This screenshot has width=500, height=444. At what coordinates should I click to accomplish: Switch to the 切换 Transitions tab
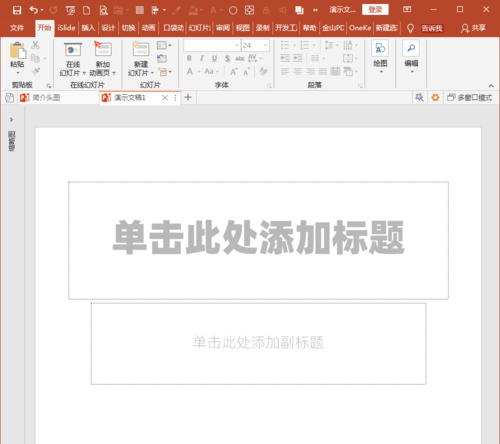128,28
